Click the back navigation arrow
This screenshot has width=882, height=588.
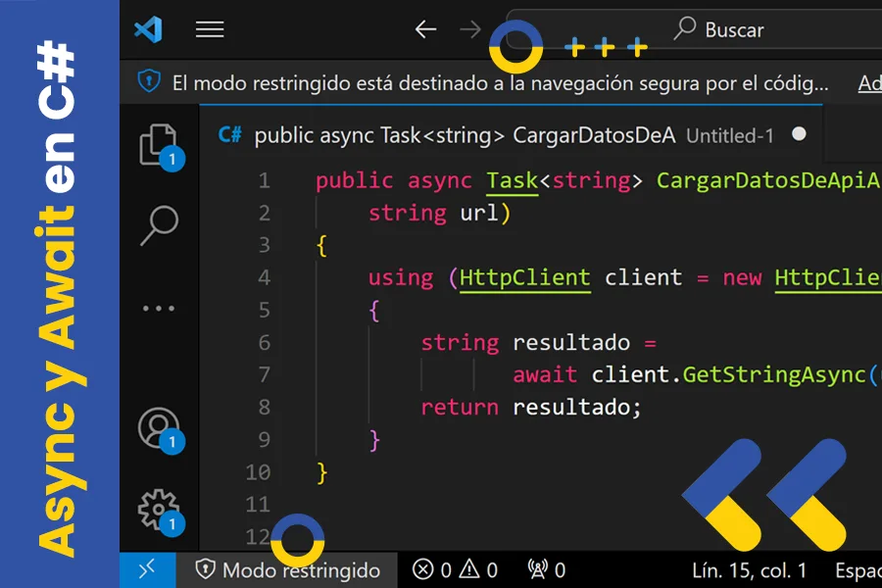click(x=424, y=28)
